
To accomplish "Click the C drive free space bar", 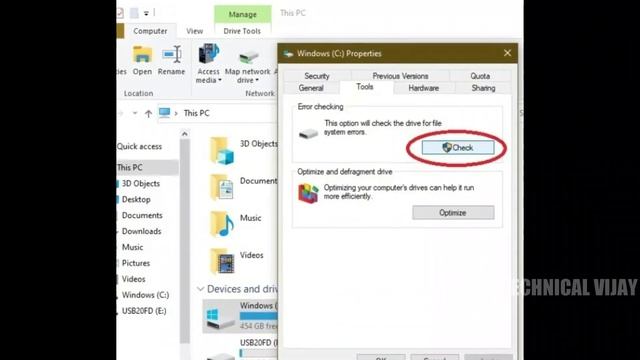I will (258, 316).
